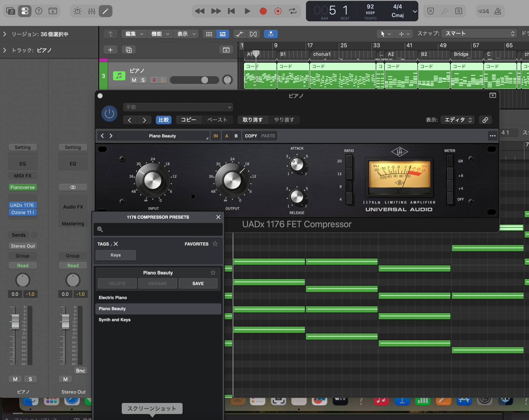Click the UAD COPY button
The image size is (529, 420).
click(x=251, y=136)
